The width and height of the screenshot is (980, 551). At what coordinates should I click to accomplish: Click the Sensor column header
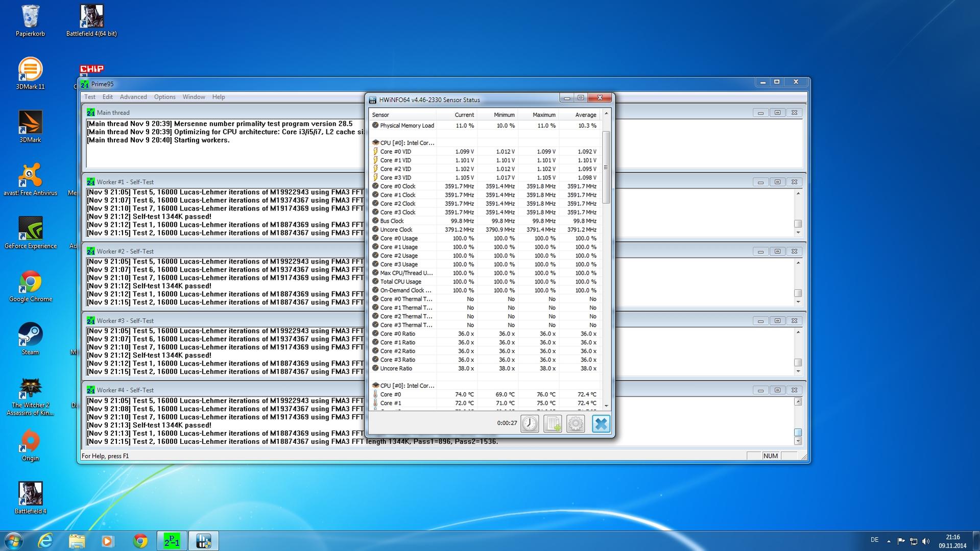(x=402, y=115)
